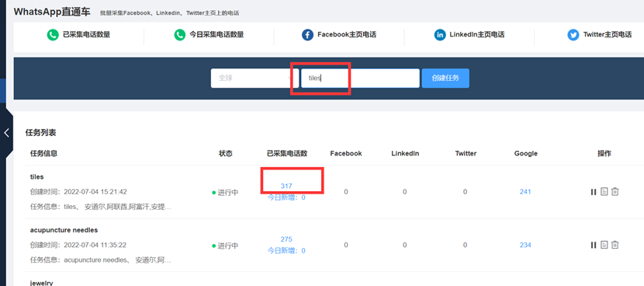The image size is (644, 286).
Task: Open Google count 234 for acupuncture needles
Action: (x=525, y=246)
